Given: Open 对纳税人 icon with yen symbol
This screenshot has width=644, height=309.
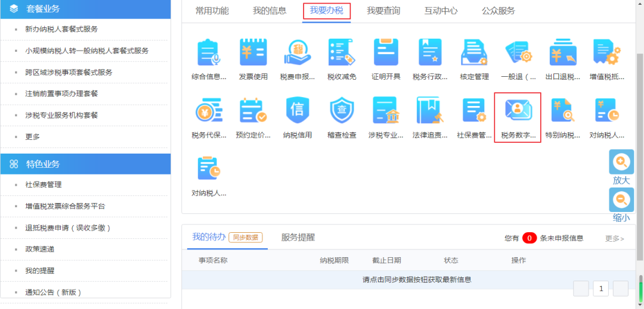Looking at the screenshot, I should point(607,111).
